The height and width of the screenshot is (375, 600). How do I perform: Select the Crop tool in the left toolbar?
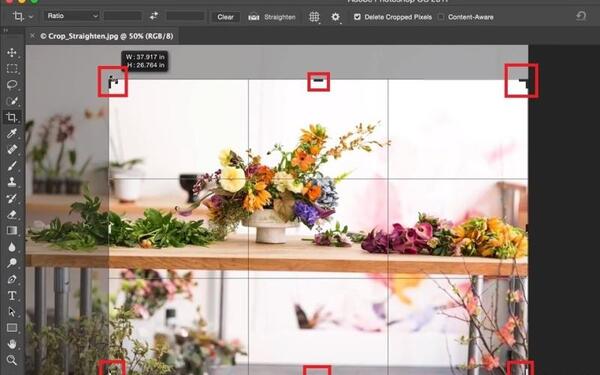point(12,117)
